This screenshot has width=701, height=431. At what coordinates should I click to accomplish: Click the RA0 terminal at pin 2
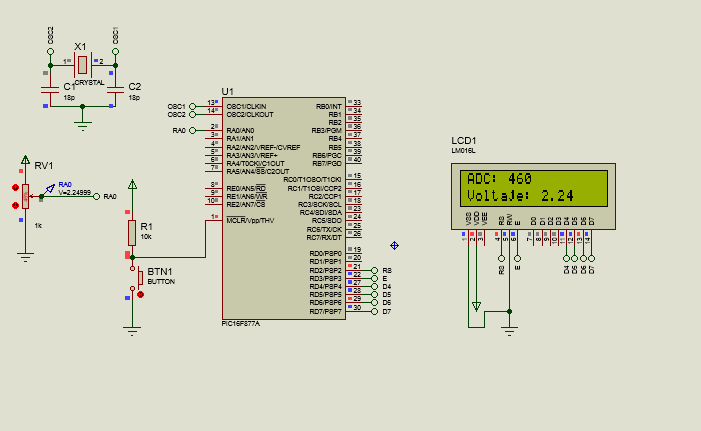tap(192, 131)
